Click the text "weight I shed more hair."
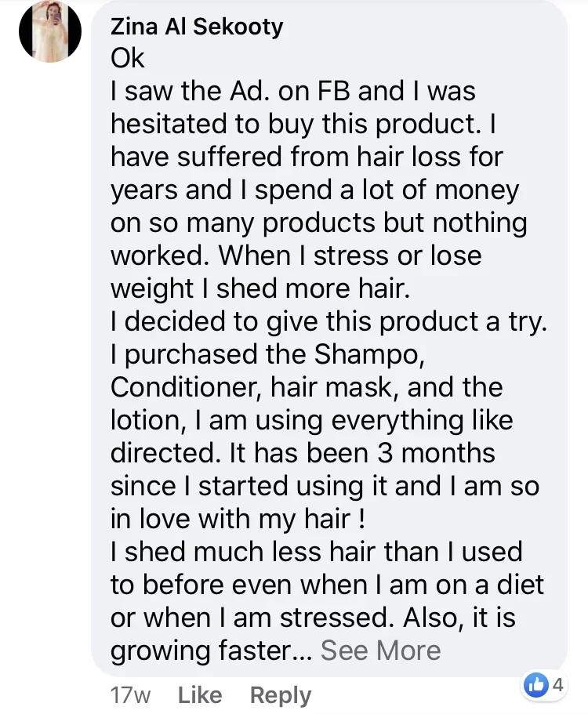The height and width of the screenshot is (714, 588). (x=260, y=289)
